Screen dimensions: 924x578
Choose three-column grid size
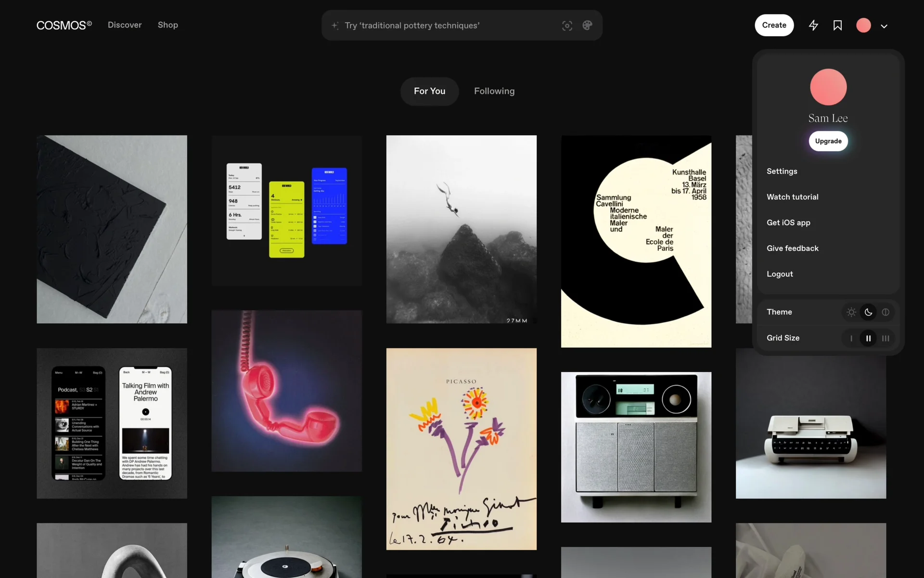(x=885, y=338)
